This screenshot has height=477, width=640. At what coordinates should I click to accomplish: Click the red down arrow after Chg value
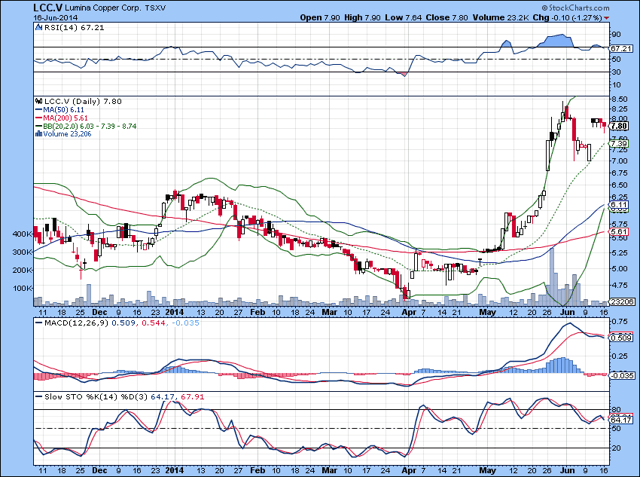607,18
